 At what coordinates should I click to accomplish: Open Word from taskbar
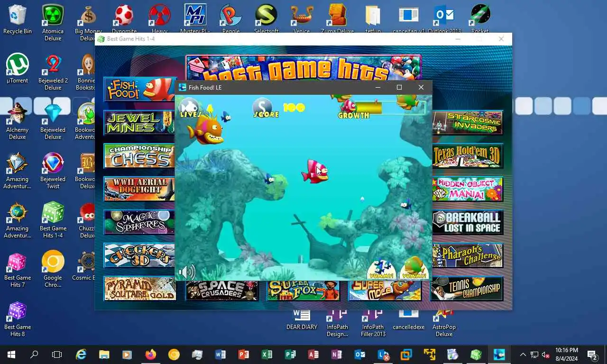tap(220, 355)
